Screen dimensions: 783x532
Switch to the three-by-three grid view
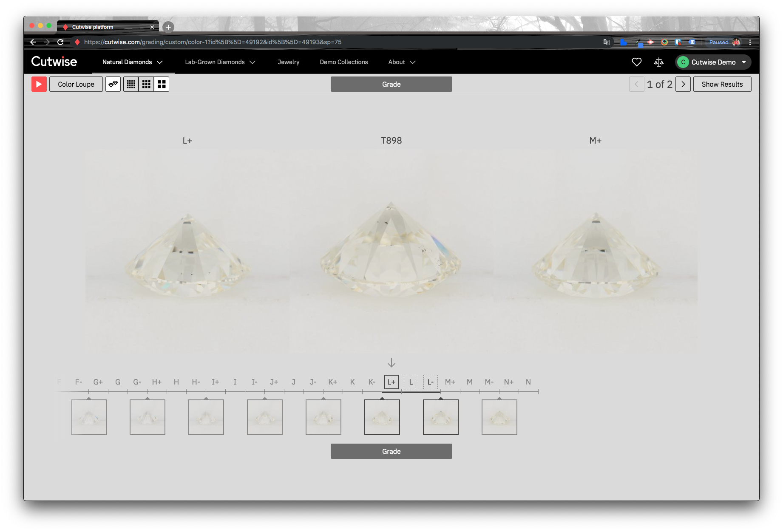click(x=146, y=84)
